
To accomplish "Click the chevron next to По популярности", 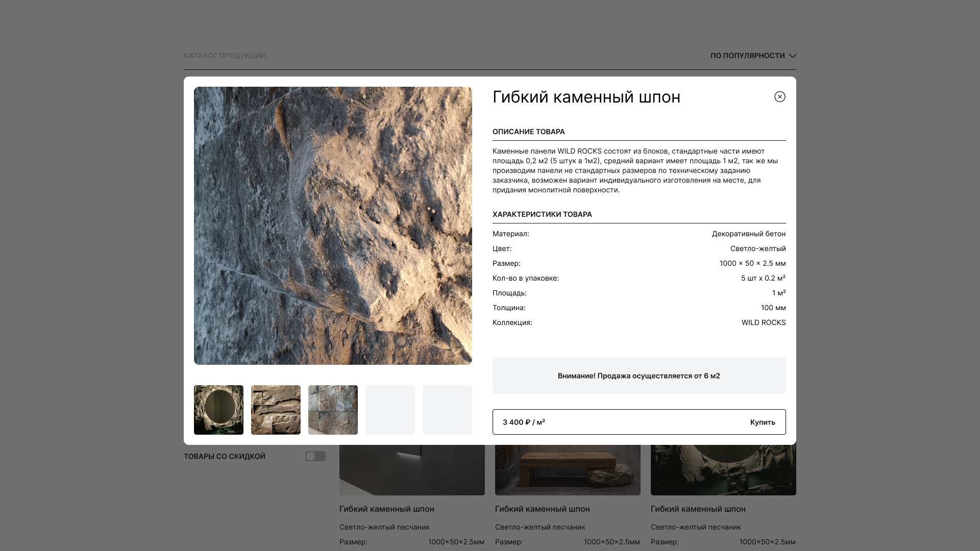I will tap(792, 56).
